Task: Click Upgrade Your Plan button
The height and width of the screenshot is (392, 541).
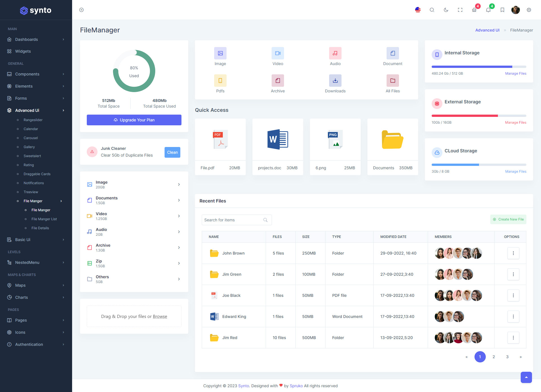Action: click(x=134, y=120)
